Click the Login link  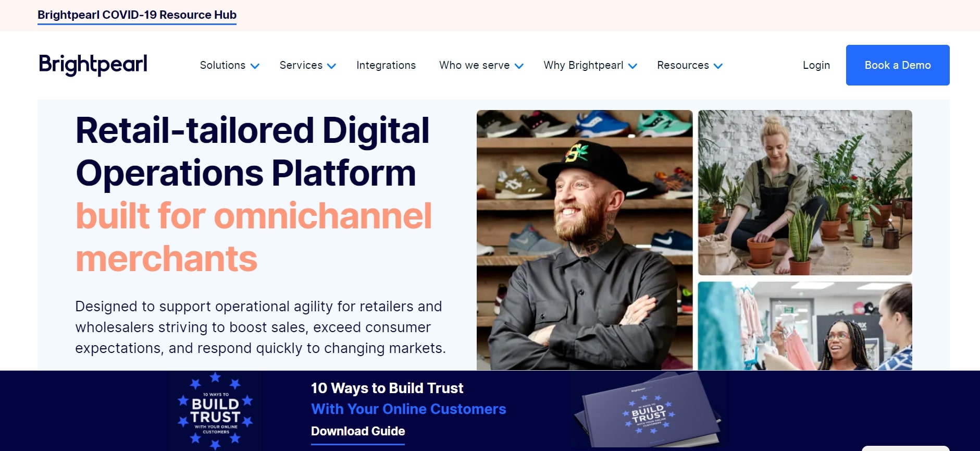click(x=816, y=65)
